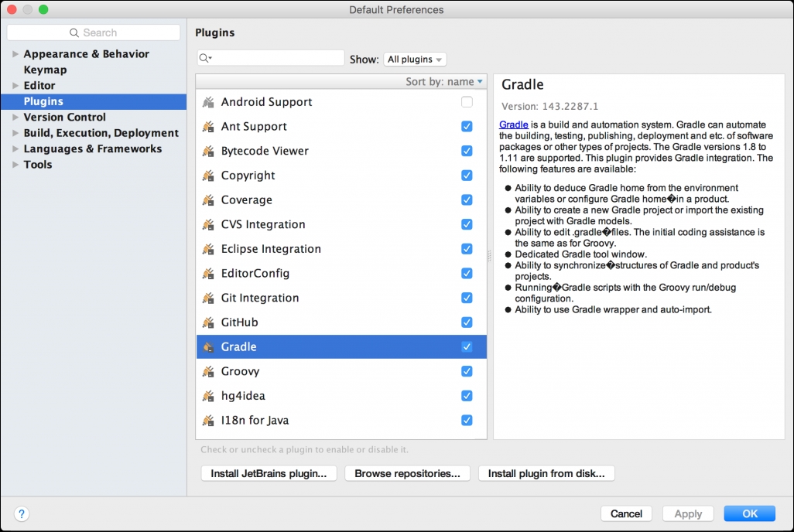Click the Coverage plugin icon
The width and height of the screenshot is (794, 532).
click(x=208, y=200)
